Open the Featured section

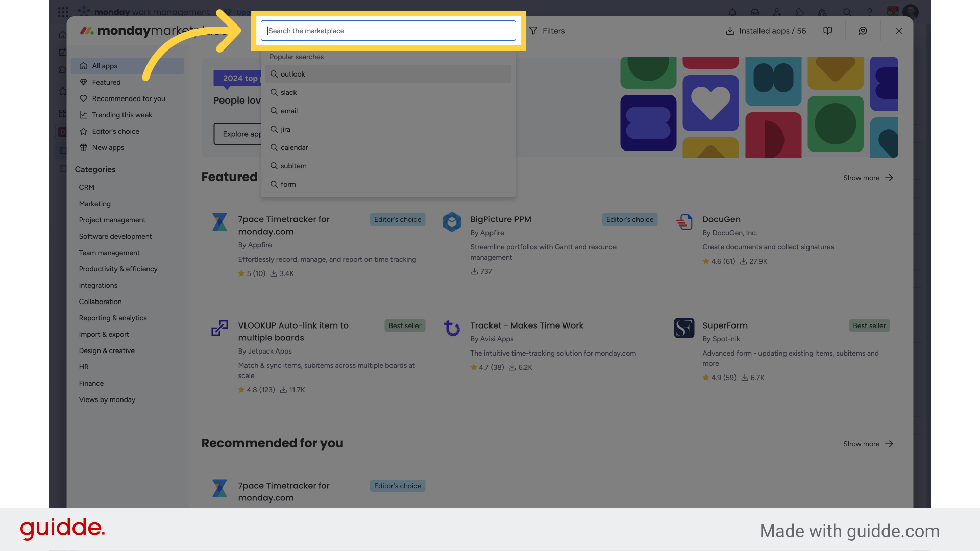tap(127, 82)
